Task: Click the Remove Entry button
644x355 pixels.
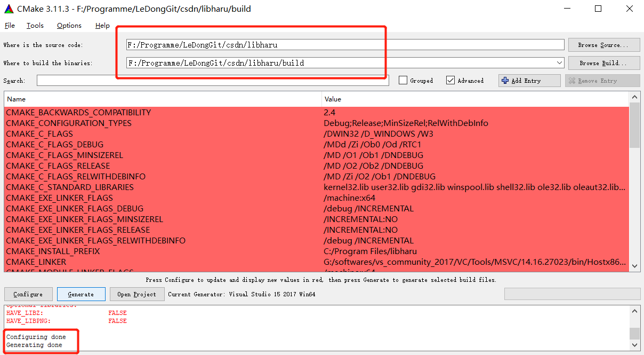Action: [x=602, y=81]
